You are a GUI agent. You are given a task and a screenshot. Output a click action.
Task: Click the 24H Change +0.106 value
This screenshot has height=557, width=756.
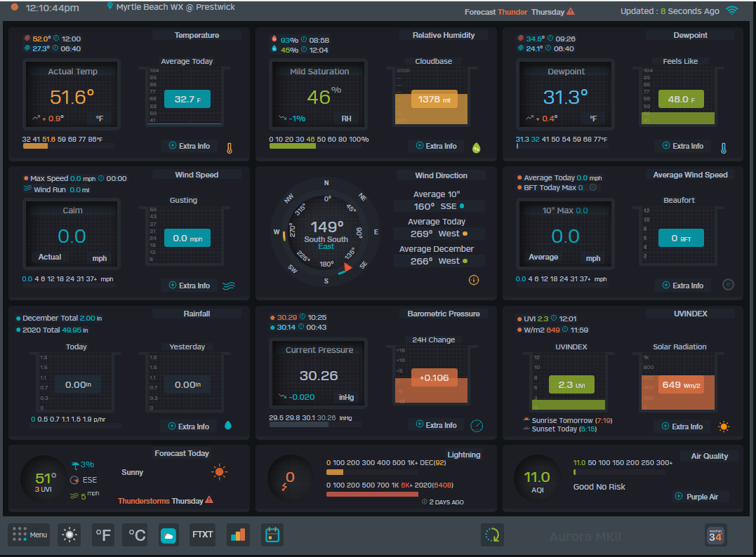pyautogui.click(x=434, y=377)
